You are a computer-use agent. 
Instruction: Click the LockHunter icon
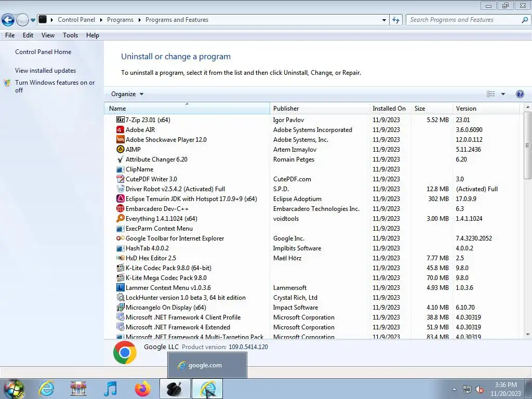click(x=120, y=297)
